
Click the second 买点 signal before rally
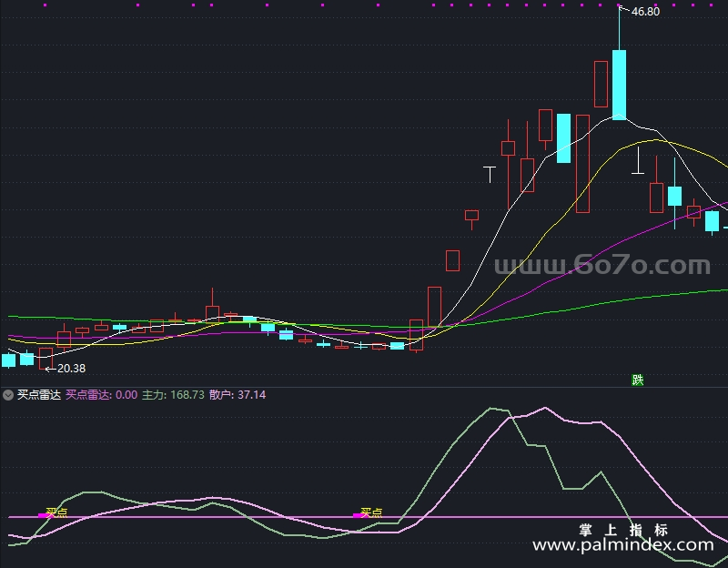pyautogui.click(x=371, y=512)
